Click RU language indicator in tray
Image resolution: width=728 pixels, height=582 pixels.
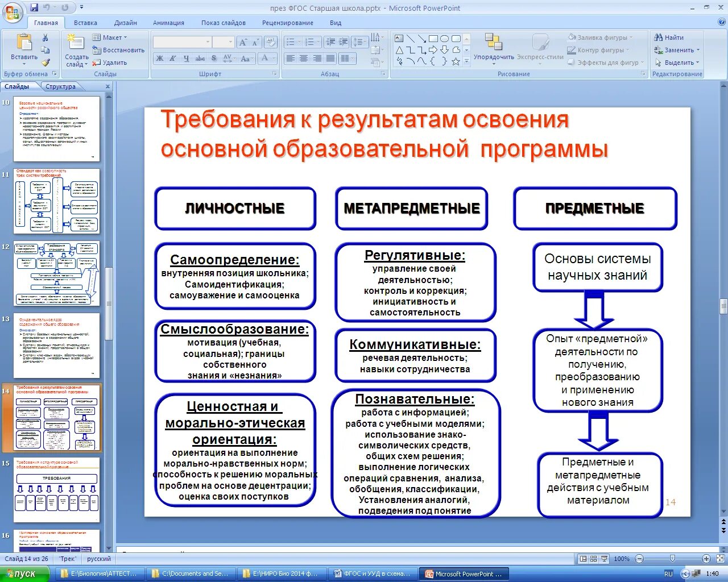pyautogui.click(x=668, y=574)
